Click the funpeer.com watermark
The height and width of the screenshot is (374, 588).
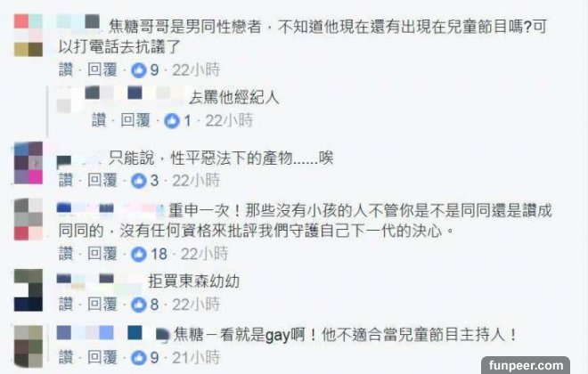(526, 365)
